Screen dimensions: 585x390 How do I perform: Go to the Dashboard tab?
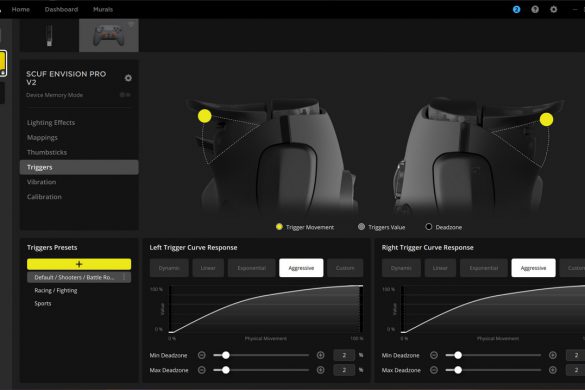(x=61, y=9)
